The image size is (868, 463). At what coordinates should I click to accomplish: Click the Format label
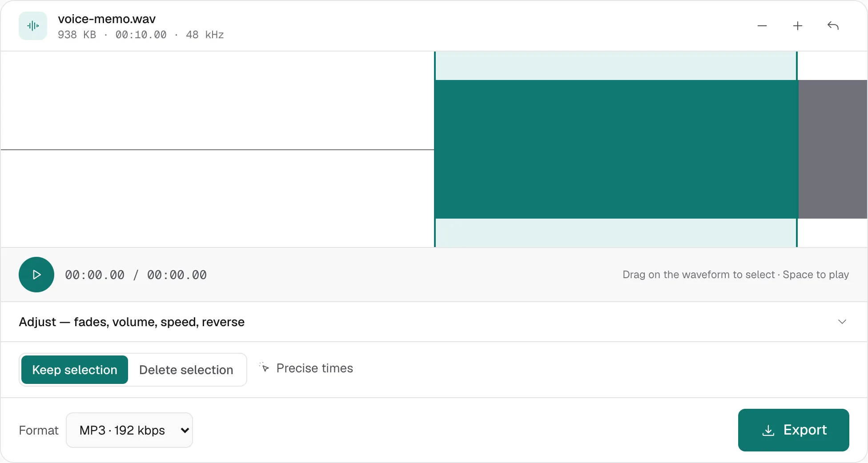pos(39,431)
